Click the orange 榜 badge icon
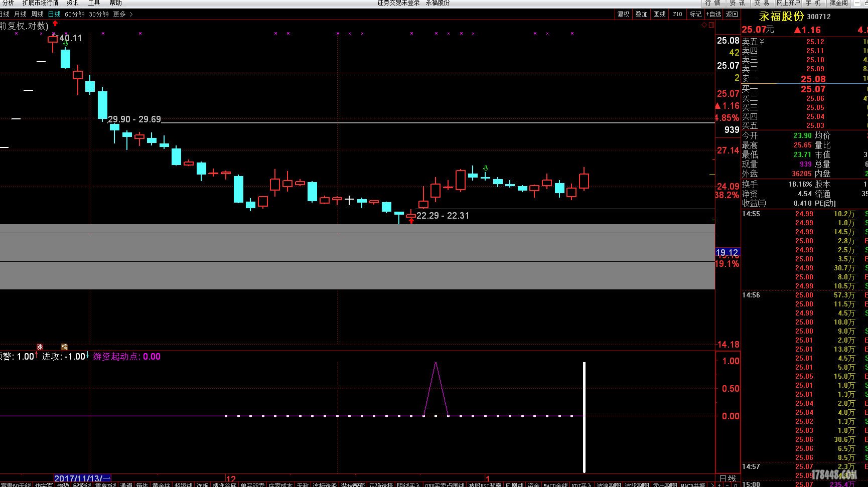Viewport: 868px width, 487px height. [64, 347]
